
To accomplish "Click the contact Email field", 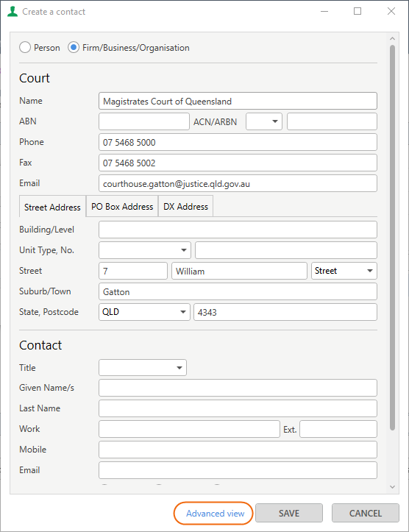I will click(238, 470).
